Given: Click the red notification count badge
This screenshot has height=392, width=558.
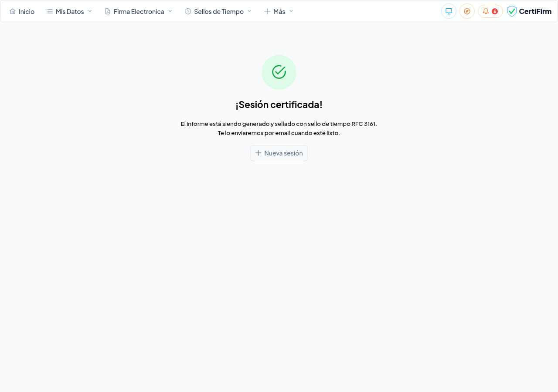Looking at the screenshot, I should point(495,11).
